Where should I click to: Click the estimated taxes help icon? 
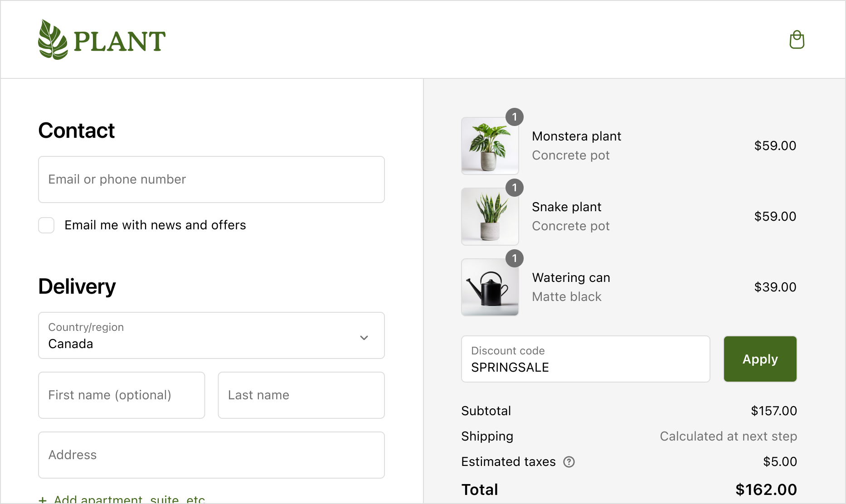(x=569, y=462)
